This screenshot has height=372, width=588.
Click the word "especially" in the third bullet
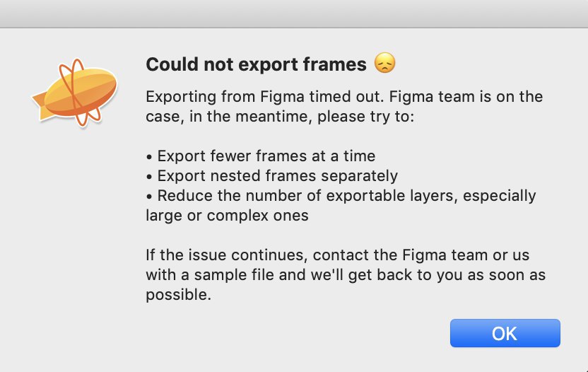click(500, 196)
